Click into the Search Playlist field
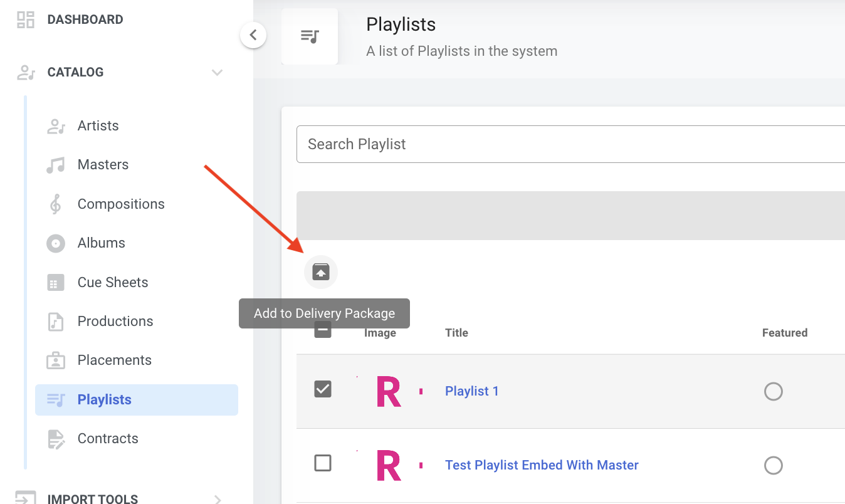The image size is (845, 504). point(564,144)
